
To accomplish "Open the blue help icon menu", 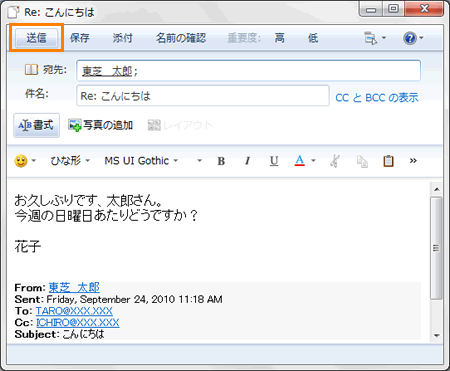I will [x=413, y=38].
